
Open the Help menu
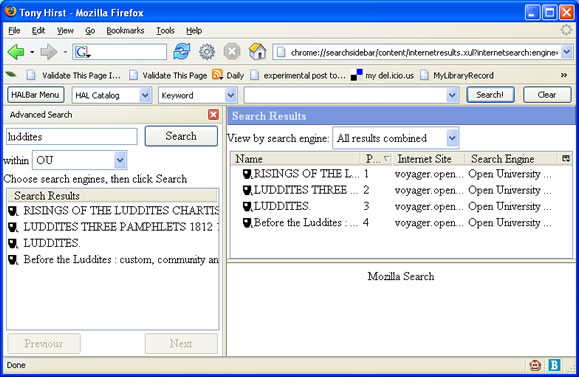click(x=194, y=31)
